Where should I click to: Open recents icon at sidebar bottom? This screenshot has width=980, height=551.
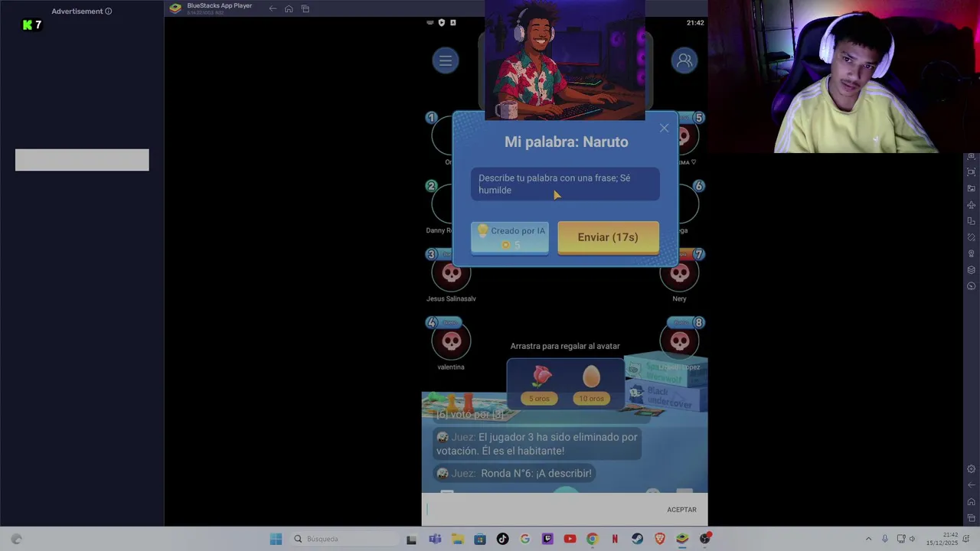(x=972, y=518)
